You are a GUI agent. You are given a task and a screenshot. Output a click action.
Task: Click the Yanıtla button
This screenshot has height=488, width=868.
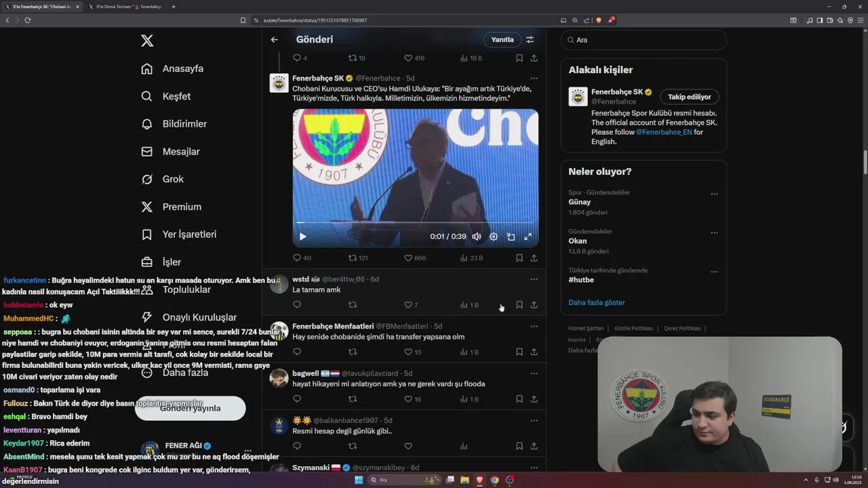[502, 39]
